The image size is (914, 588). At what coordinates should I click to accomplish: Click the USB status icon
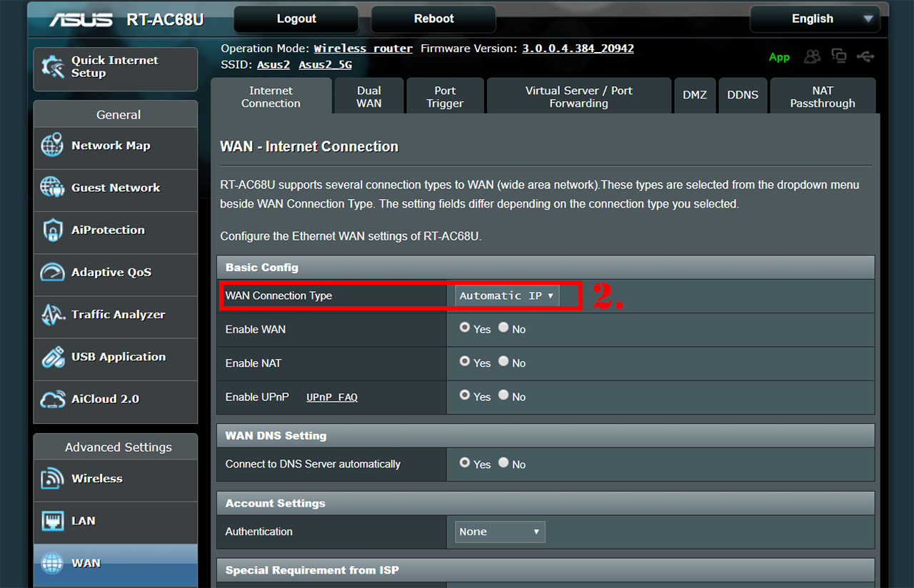pos(865,56)
